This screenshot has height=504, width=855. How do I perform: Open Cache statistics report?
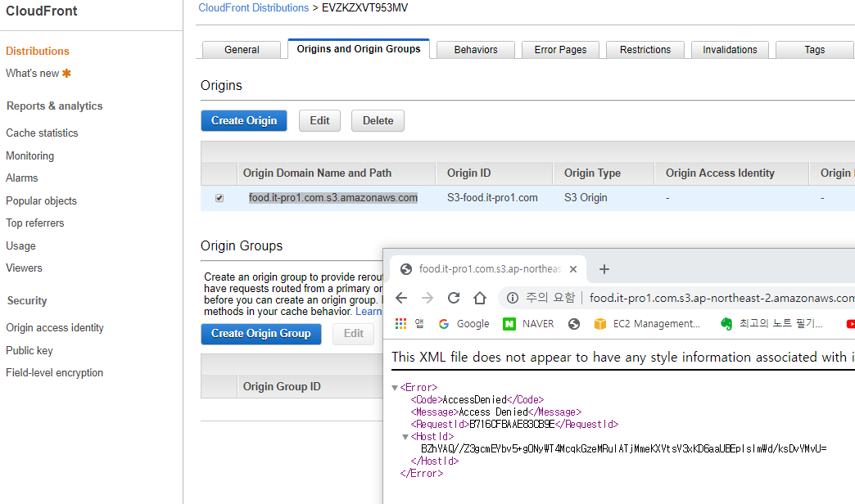[x=42, y=133]
